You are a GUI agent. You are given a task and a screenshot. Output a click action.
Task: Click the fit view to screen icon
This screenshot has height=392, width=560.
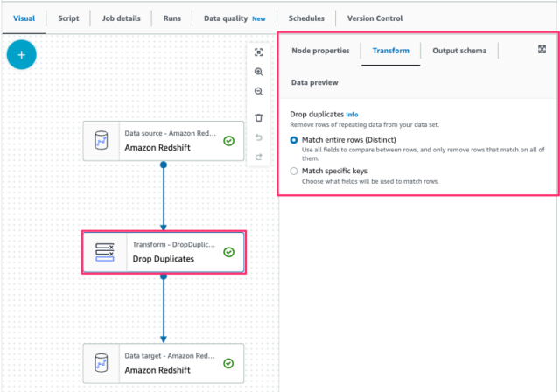click(x=259, y=52)
